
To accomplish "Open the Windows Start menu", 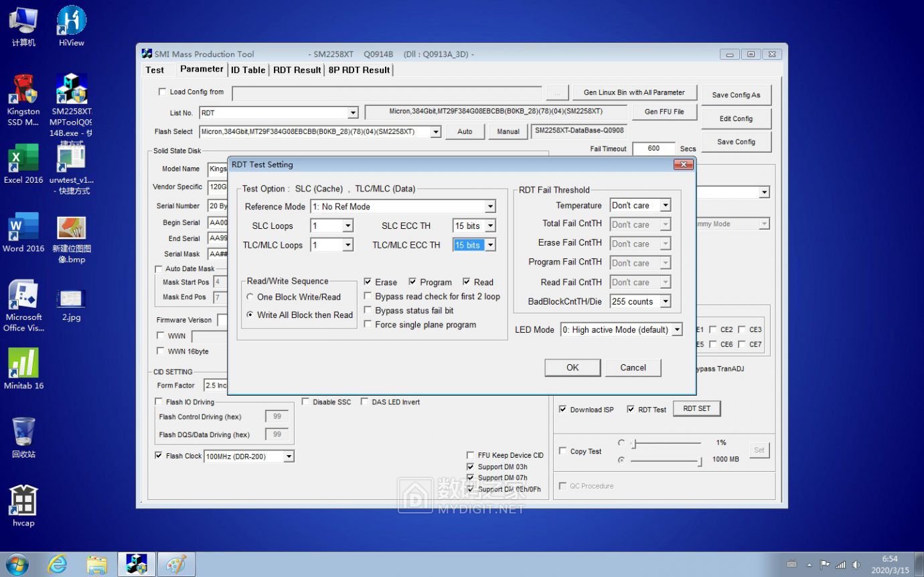I will (17, 564).
